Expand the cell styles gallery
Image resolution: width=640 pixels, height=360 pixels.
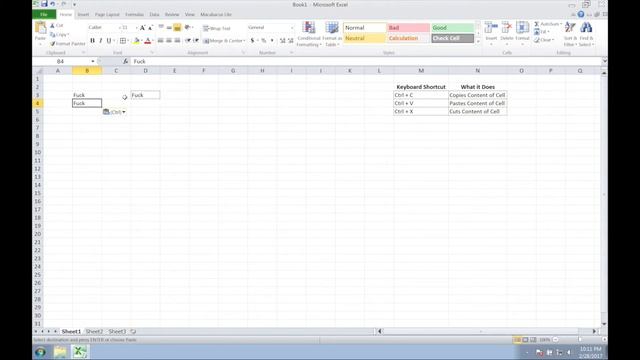(x=478, y=41)
